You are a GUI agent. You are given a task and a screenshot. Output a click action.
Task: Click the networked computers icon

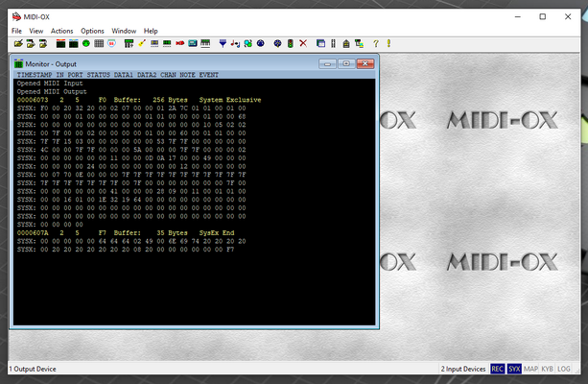[x=359, y=44]
